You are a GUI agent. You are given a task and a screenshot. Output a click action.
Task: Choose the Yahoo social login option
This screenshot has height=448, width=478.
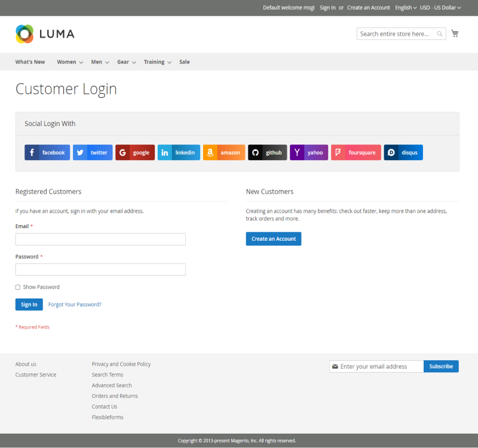309,152
